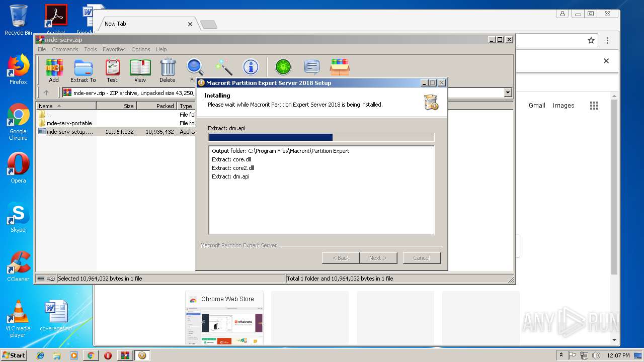This screenshot has width=644, height=362.
Task: Click the Comment icon in WinRAR toolbar
Action: 312,67
